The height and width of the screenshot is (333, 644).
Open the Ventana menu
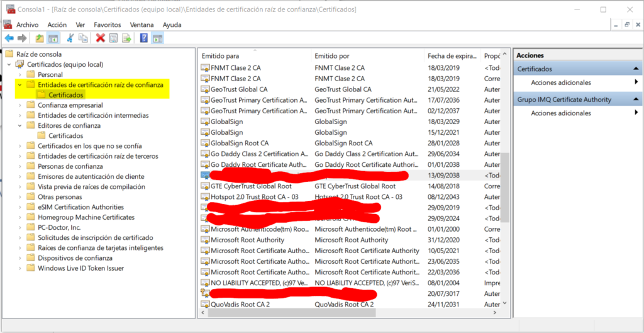(x=142, y=25)
